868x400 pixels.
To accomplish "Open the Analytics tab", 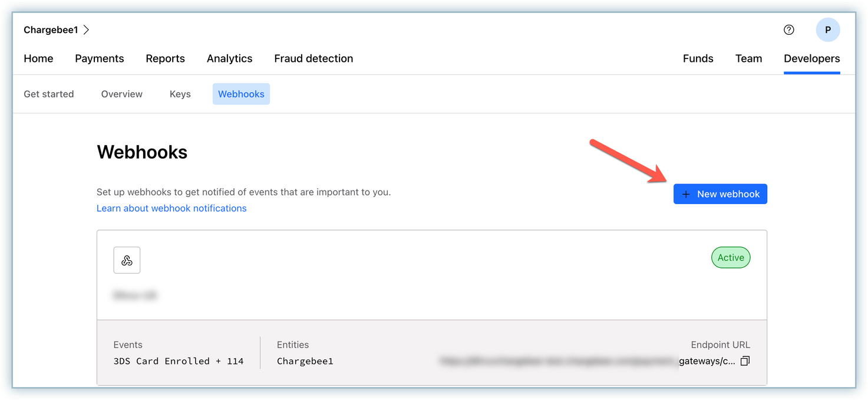I will 229,58.
